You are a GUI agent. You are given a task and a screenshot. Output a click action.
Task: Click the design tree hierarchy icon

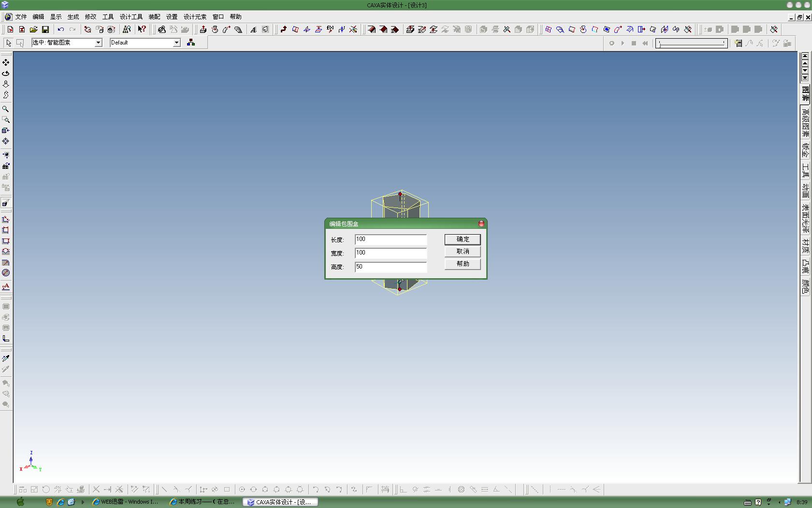click(191, 43)
